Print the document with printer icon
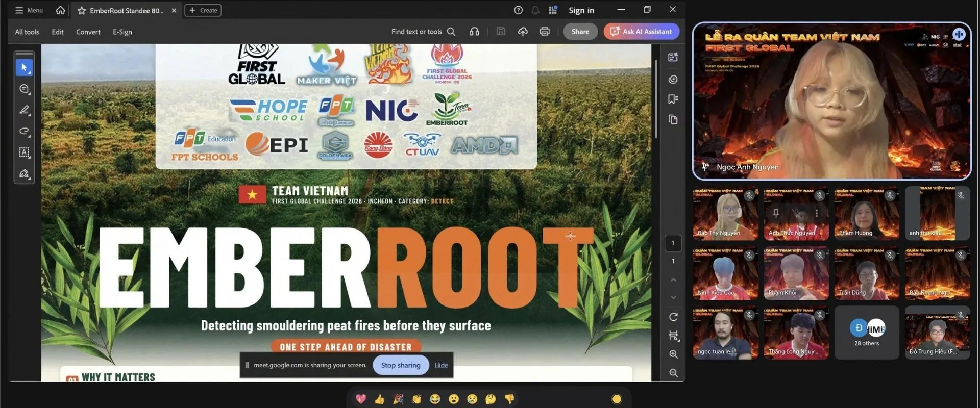980x408 pixels. (x=545, y=32)
